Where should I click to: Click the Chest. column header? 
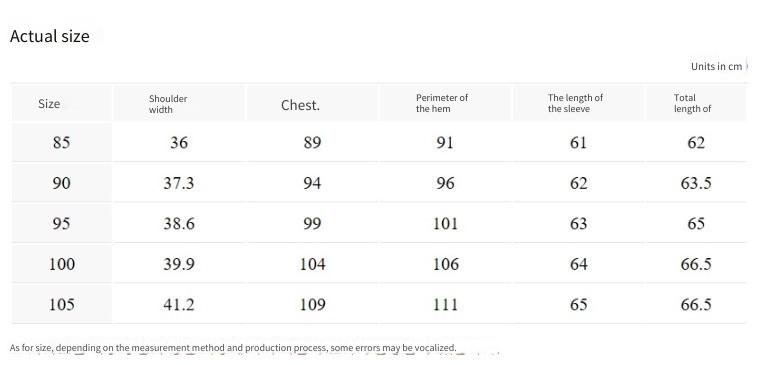(300, 105)
